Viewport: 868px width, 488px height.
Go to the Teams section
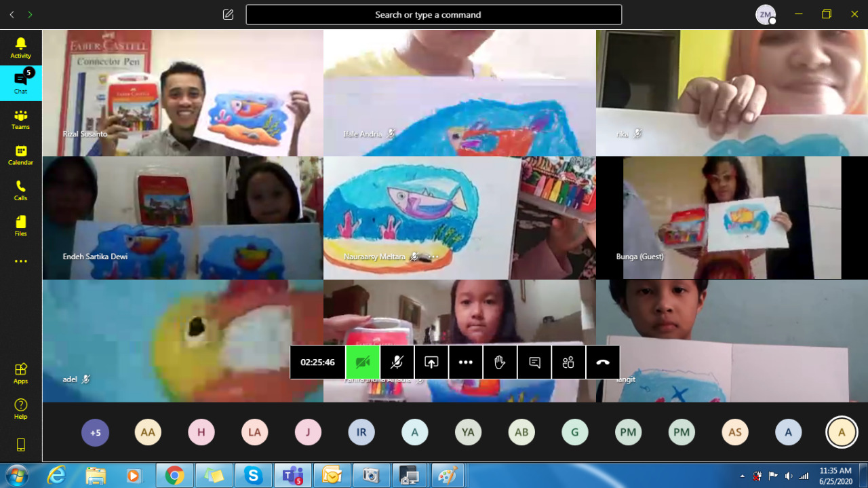(20, 119)
